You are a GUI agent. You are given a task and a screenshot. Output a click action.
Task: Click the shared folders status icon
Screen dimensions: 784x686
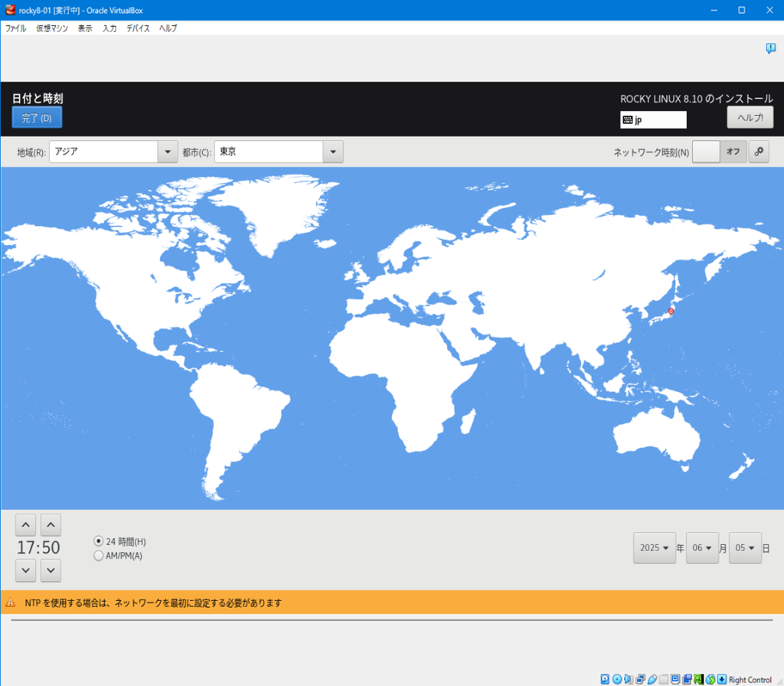coord(664,679)
